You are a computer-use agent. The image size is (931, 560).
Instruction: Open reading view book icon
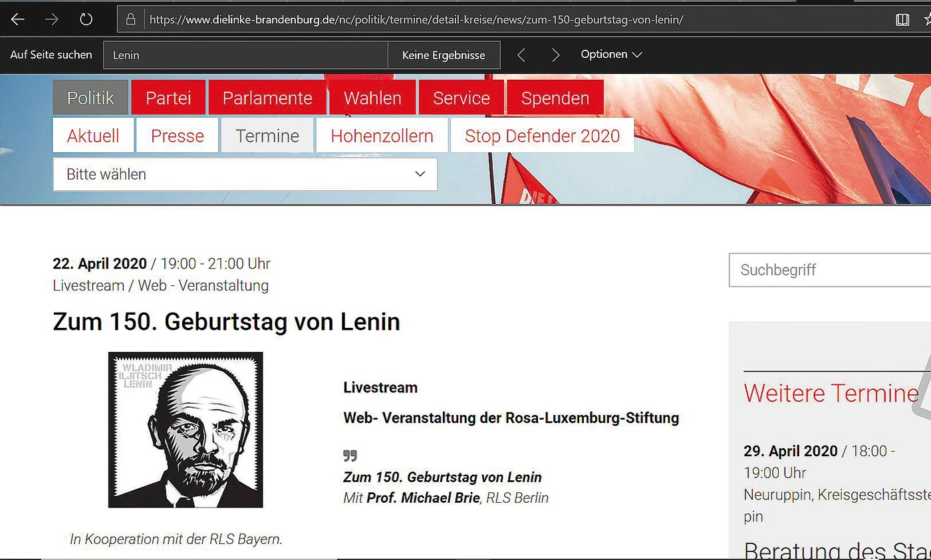pos(902,19)
